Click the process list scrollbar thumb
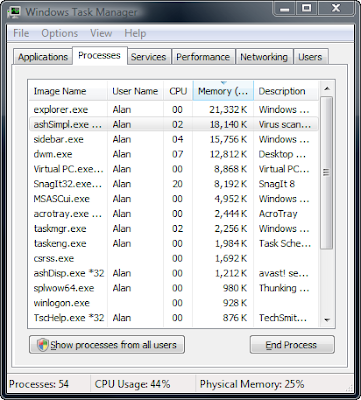The image size is (361, 400). (x=326, y=172)
